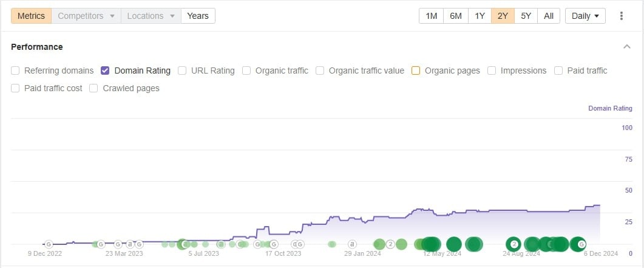644x268 pixels.
Task: Enable the Crawled pages metric
Action: [x=93, y=88]
